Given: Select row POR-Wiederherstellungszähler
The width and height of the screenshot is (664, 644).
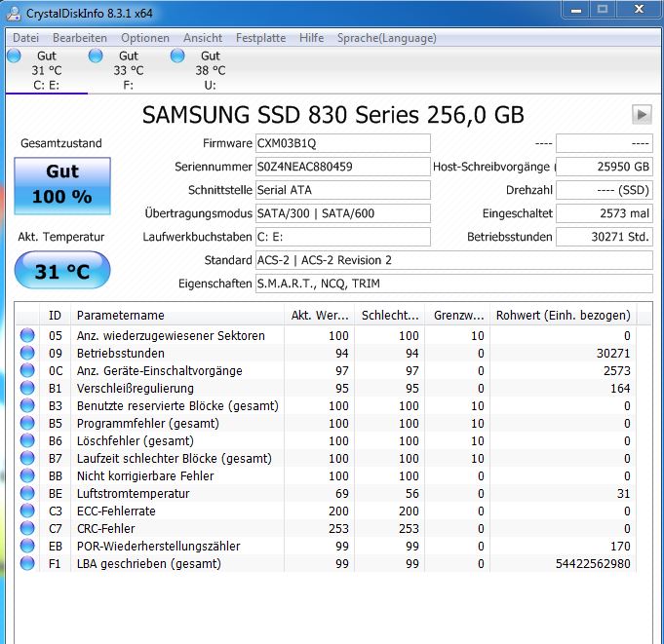Looking at the screenshot, I should 326,546.
